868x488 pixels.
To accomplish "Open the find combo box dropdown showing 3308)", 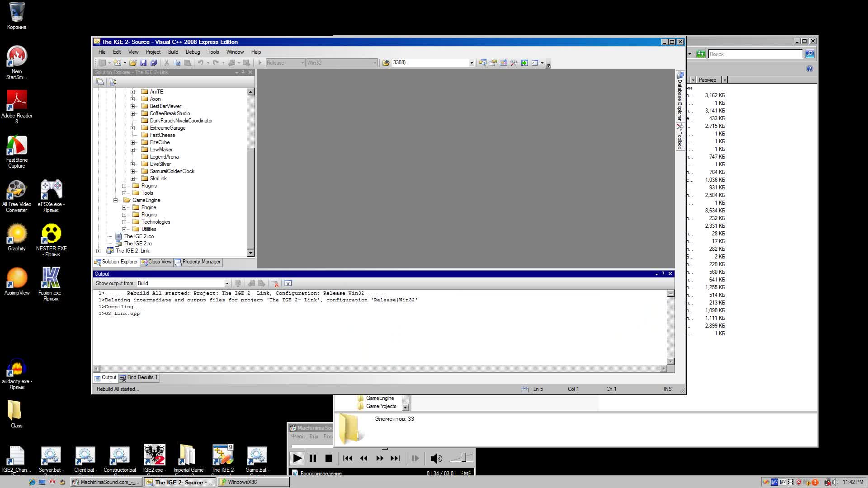I will tap(472, 63).
